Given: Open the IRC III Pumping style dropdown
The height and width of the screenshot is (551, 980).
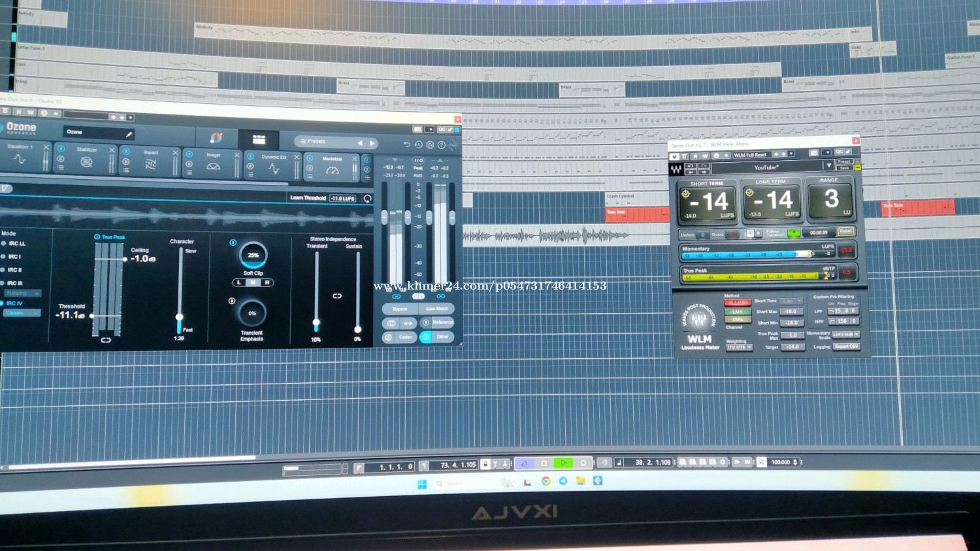Looking at the screenshot, I should click(24, 293).
